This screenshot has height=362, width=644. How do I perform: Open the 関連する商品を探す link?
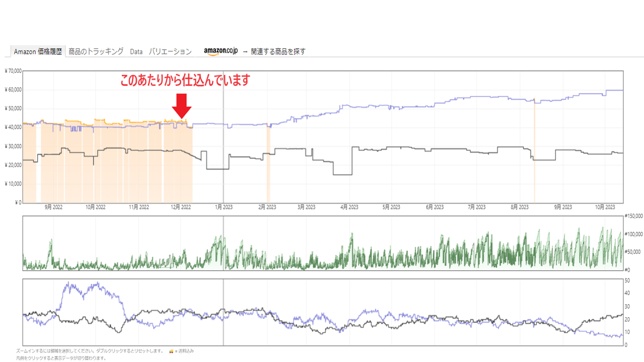click(278, 51)
